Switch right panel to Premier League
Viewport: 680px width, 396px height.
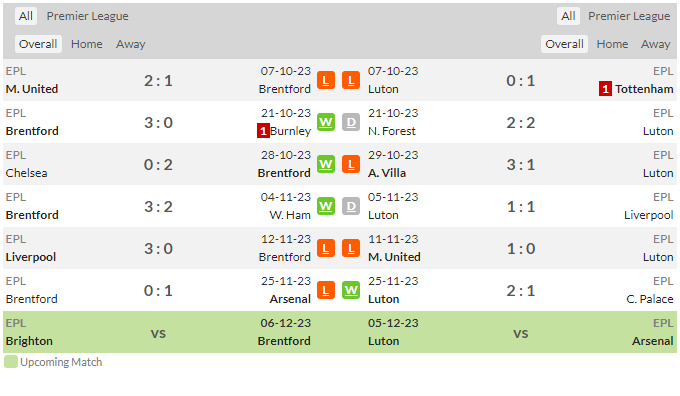tap(629, 16)
